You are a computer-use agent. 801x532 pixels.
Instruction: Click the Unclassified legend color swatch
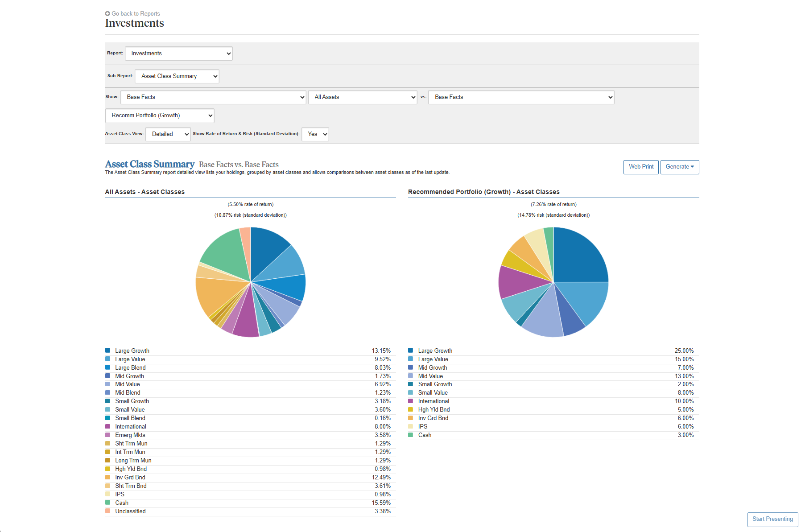[107, 511]
